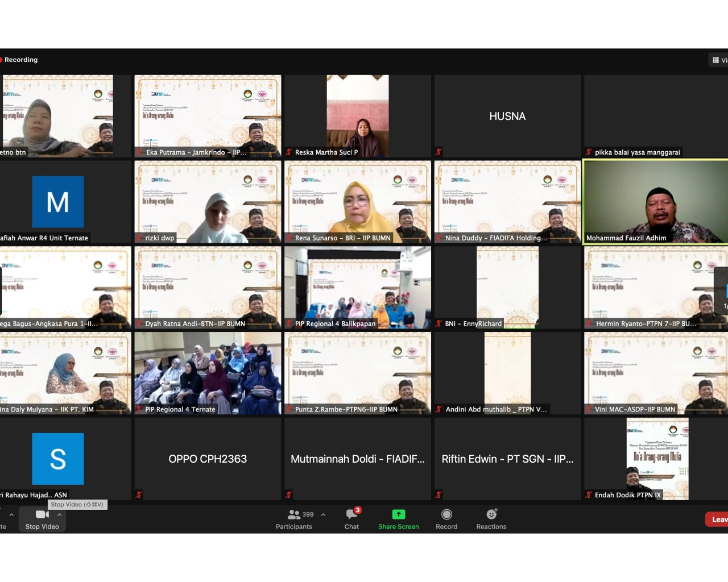Leave the meeting

717,519
